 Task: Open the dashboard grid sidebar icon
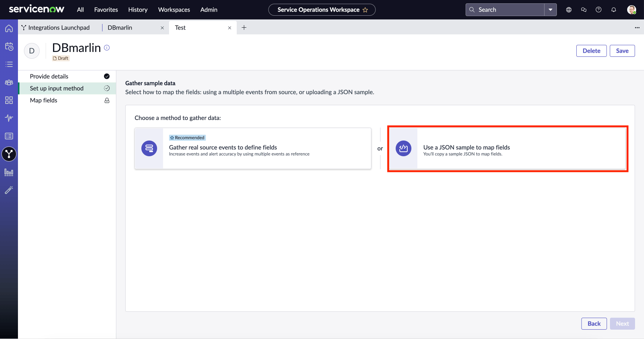coord(9,100)
